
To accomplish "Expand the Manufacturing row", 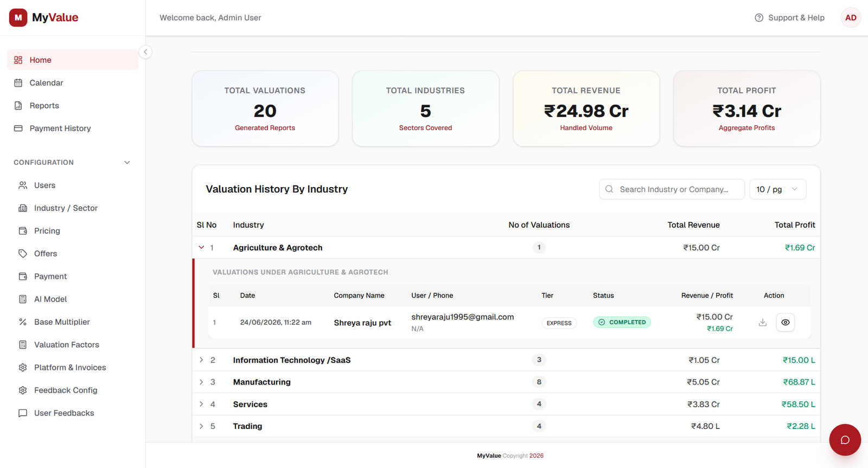I will coord(201,382).
